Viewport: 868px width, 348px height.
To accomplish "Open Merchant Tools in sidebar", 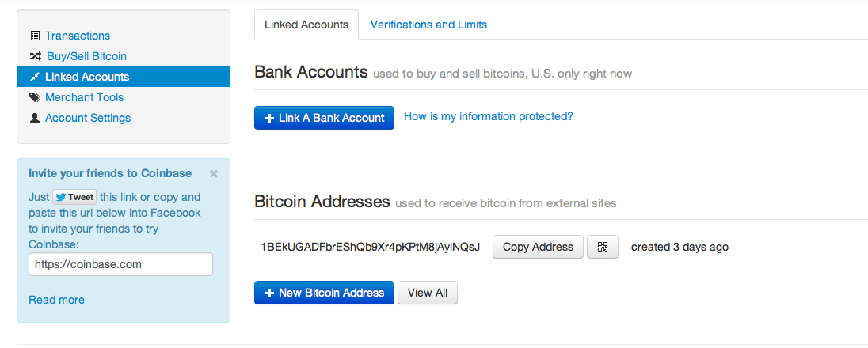I will click(84, 97).
